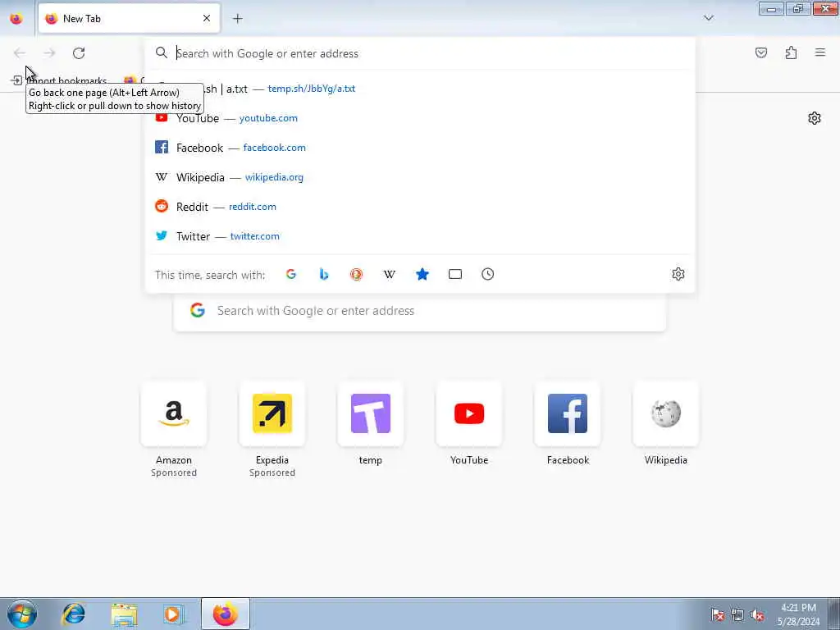Choose Facebook suggestion in dropdown
840x630 pixels.
(x=420, y=148)
